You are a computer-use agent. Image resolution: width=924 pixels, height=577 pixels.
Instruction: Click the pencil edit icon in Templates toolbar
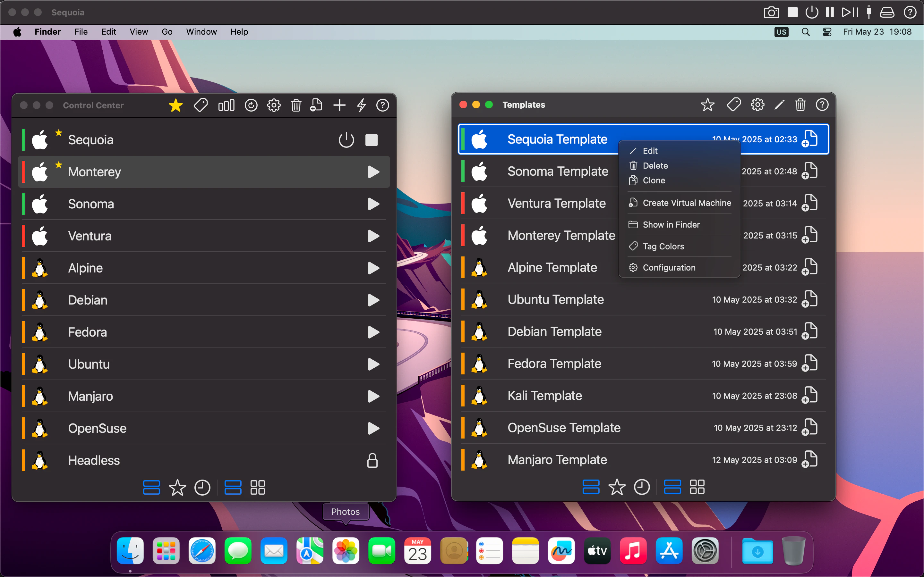tap(779, 105)
